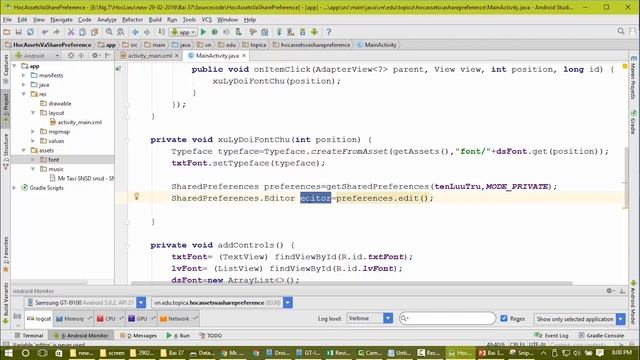The height and width of the screenshot is (360, 640).
Task: Click the Back navigation arrow icon
Action: click(135, 32)
